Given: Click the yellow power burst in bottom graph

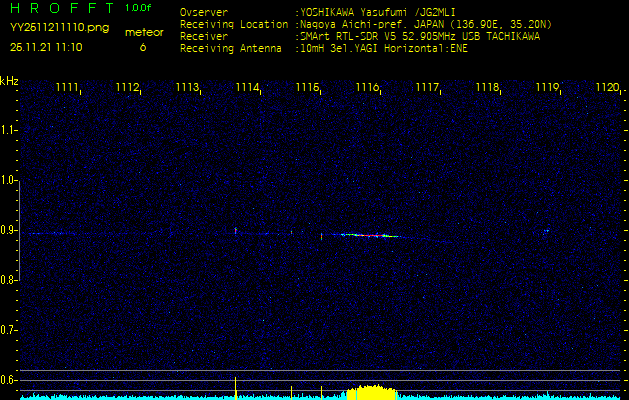Looking at the screenshot, I should click(370, 392).
